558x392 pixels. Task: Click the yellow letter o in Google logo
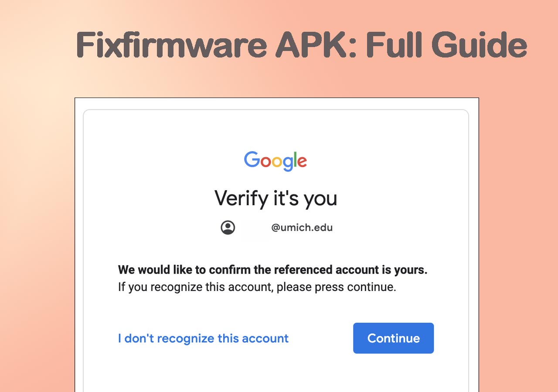click(x=276, y=162)
